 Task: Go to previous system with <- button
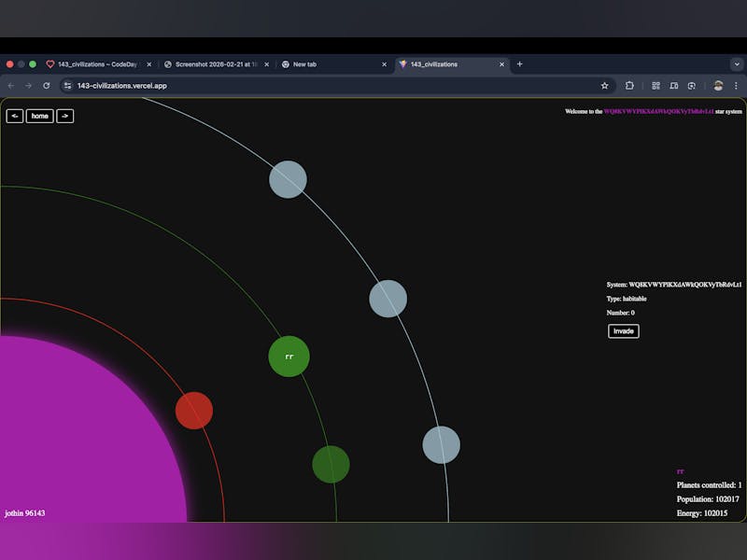(14, 116)
